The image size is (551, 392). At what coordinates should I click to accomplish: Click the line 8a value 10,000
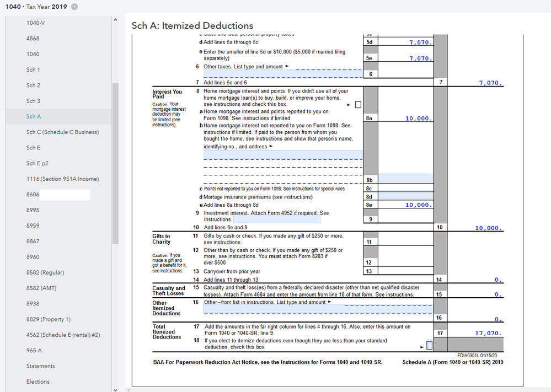[418, 119]
